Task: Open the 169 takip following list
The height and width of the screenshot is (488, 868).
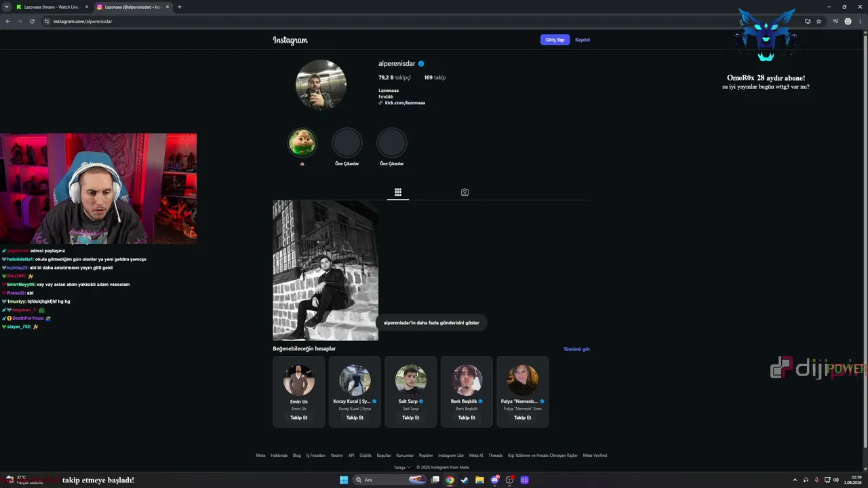Action: [435, 77]
